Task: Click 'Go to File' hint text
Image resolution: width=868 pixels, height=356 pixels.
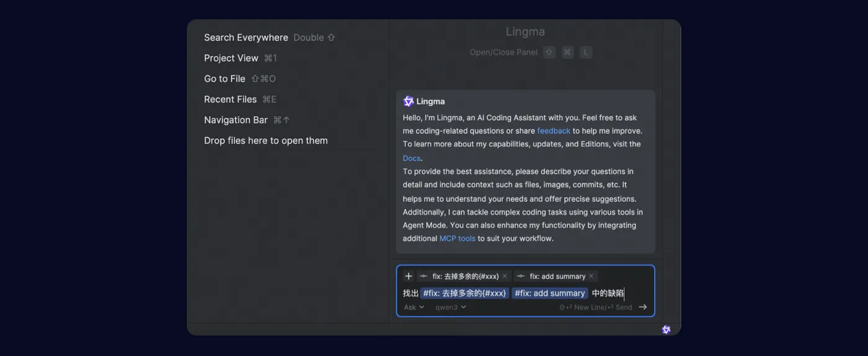Action: [x=224, y=79]
